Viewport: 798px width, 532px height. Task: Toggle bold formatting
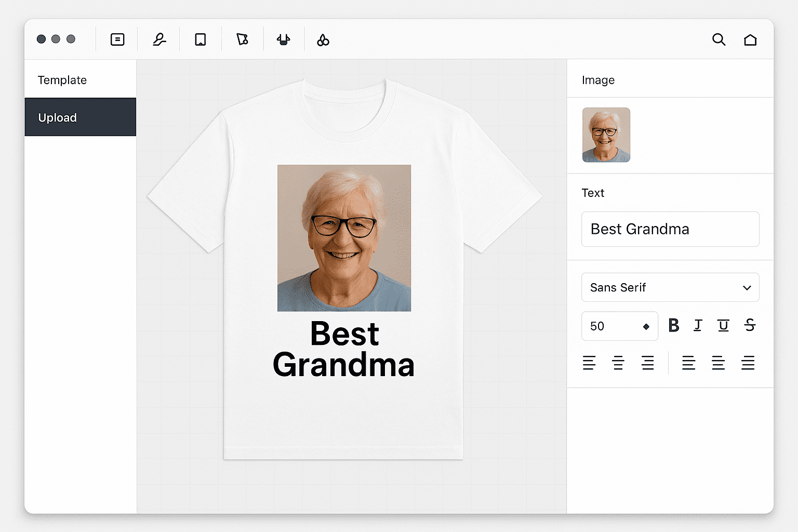tap(674, 326)
